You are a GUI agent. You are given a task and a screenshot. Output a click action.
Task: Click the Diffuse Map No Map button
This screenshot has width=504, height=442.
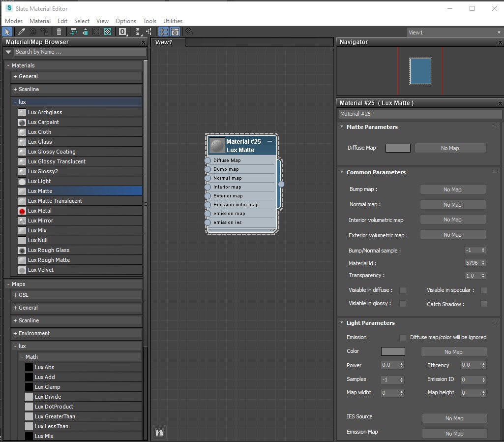[450, 148]
